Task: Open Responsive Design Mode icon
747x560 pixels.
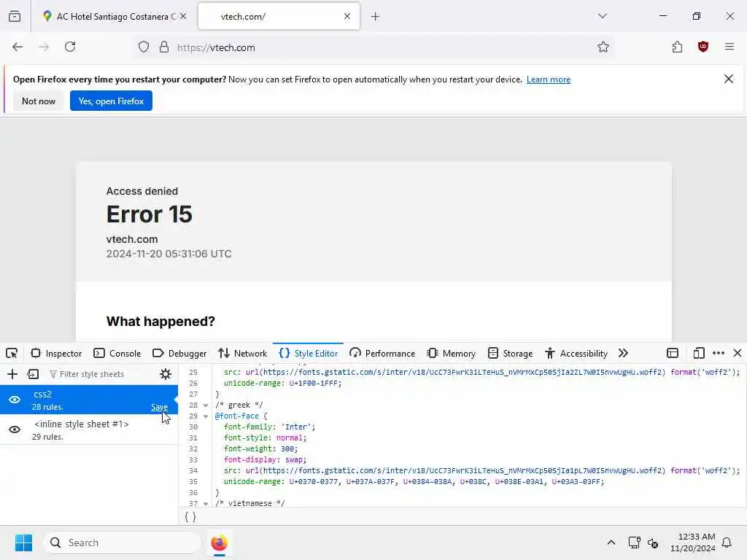Action: point(698,354)
